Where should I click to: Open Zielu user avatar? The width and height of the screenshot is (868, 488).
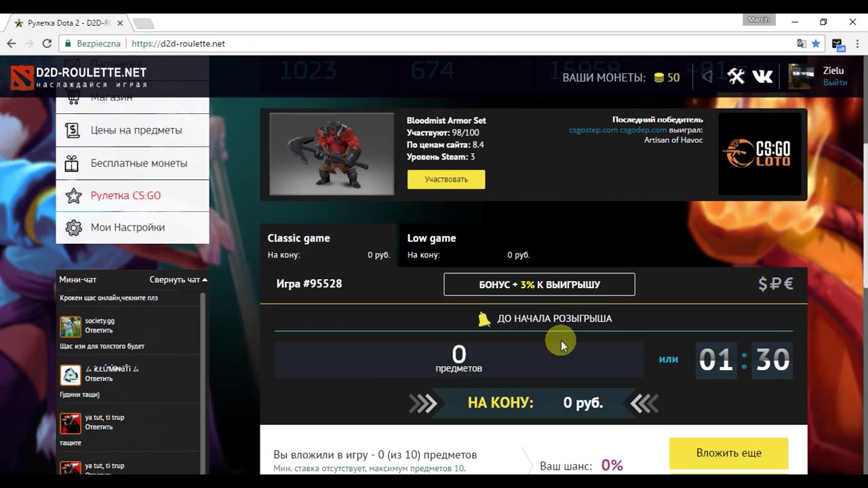tap(802, 77)
